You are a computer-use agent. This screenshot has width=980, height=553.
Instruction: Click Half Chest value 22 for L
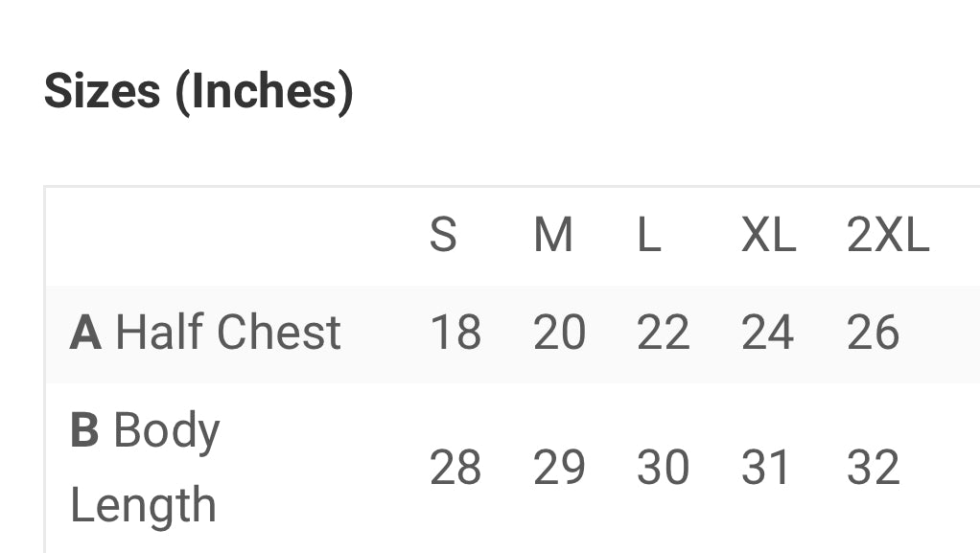(663, 334)
